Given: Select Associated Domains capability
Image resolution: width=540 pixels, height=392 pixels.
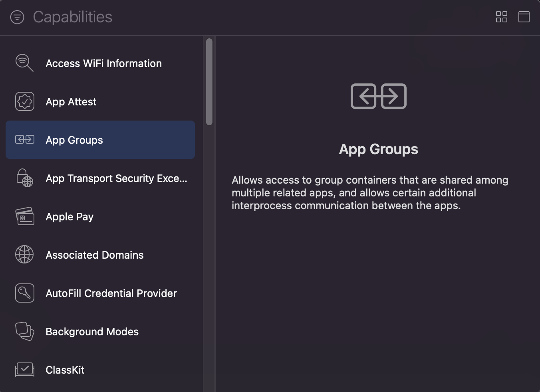Looking at the screenshot, I should click(100, 255).
